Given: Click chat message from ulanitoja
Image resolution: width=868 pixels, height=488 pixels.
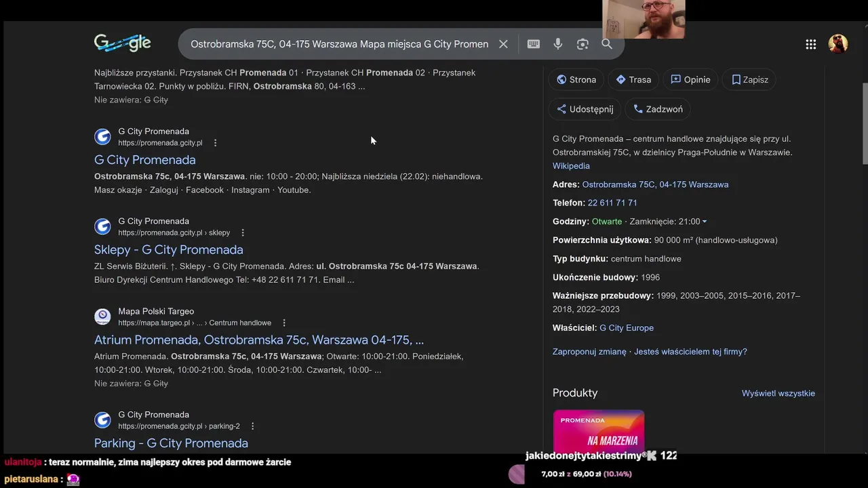Looking at the screenshot, I should 148,462.
